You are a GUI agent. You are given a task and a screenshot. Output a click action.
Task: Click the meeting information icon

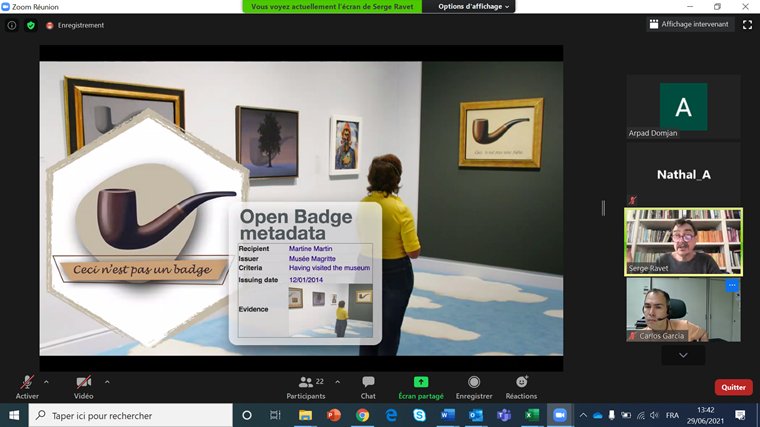click(x=12, y=25)
